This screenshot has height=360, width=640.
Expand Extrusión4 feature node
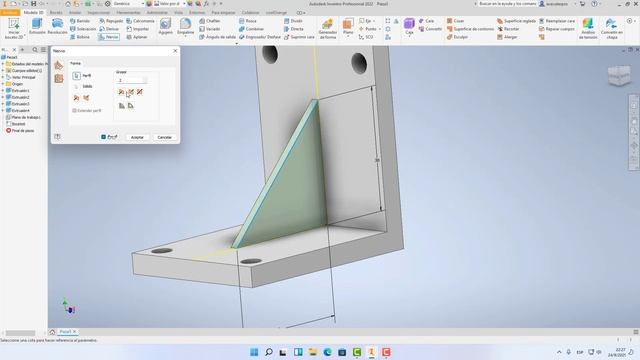(x=3, y=111)
